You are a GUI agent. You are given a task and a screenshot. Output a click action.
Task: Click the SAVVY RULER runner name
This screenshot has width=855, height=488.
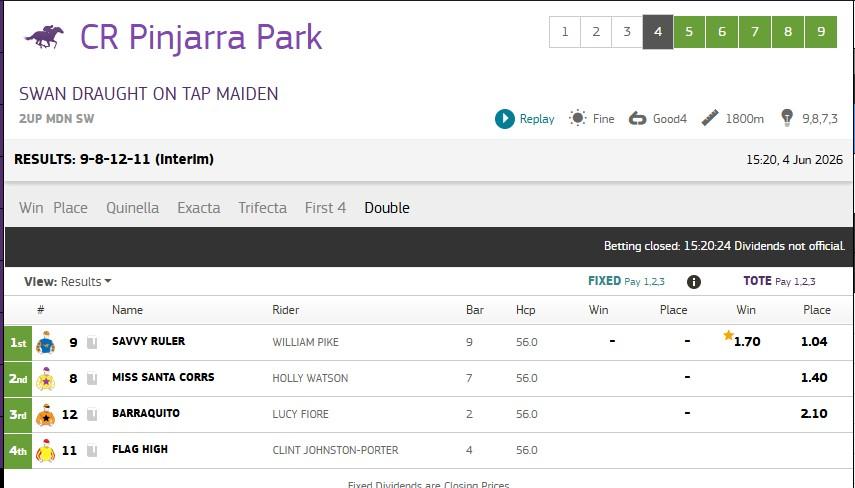(x=148, y=341)
